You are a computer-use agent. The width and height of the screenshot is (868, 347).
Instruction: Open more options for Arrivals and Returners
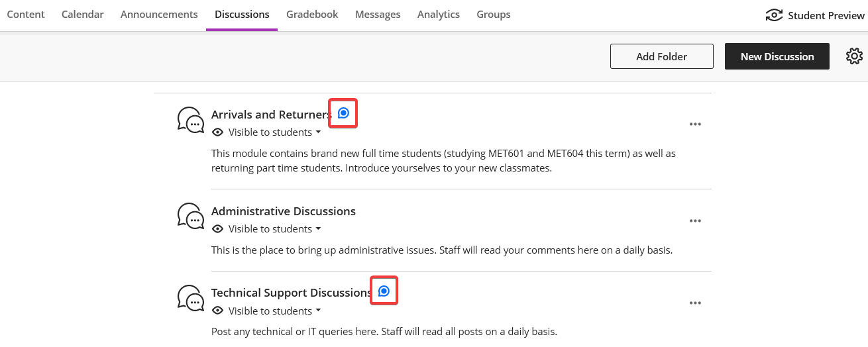(695, 124)
